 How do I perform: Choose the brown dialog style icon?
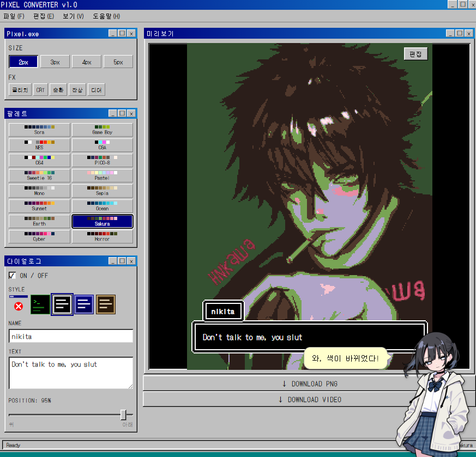pyautogui.click(x=106, y=304)
